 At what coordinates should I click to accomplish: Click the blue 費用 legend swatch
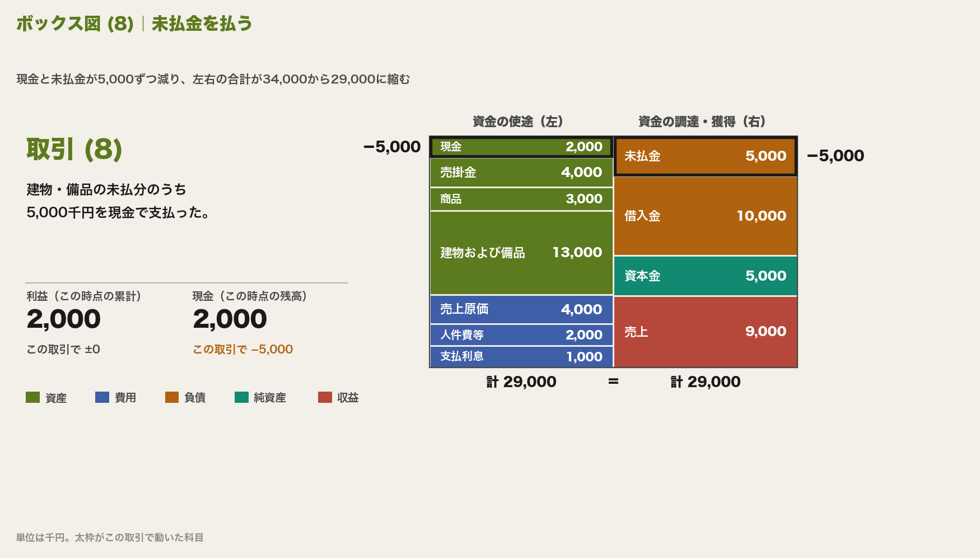click(x=102, y=397)
